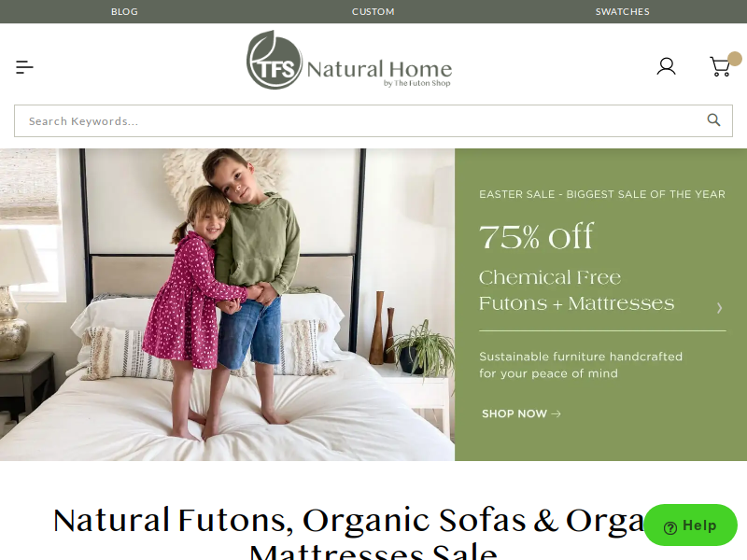The height and width of the screenshot is (560, 747).
Task: Select Chemical Free Futons + Mattresses banner text
Action: pos(576,290)
